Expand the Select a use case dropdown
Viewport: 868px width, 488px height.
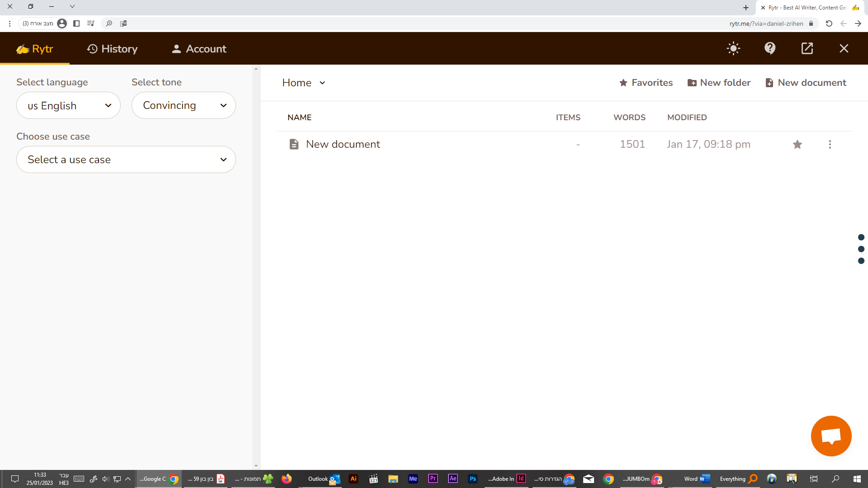tap(126, 160)
